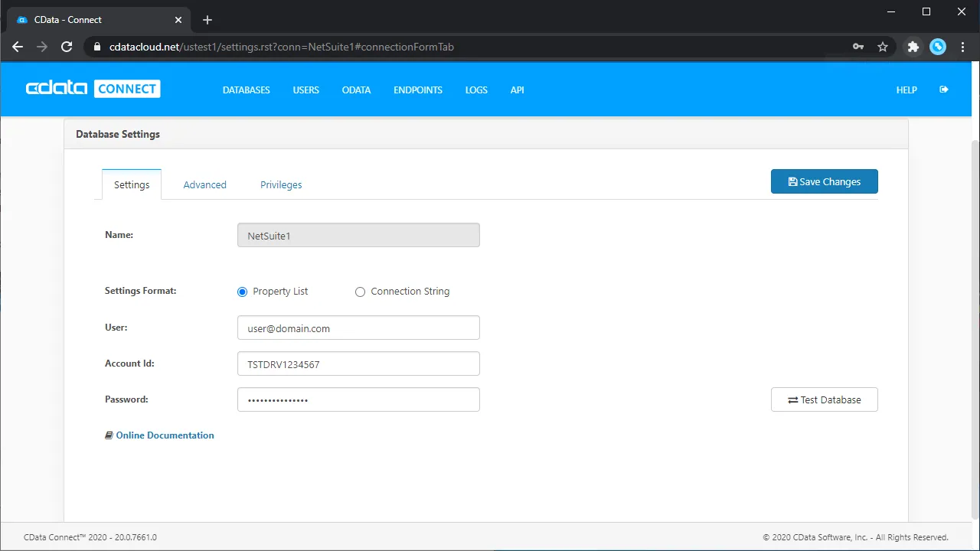Go to the ODATA section
Screen dimensions: 980x551
[x=357, y=90]
